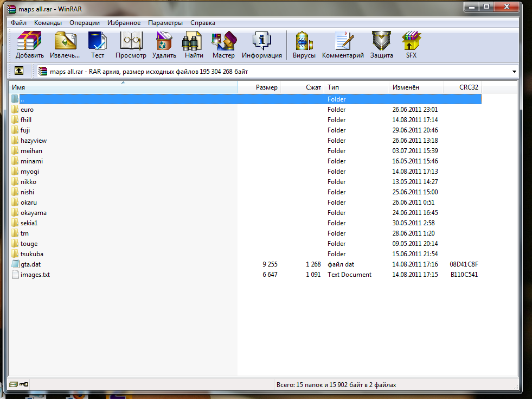Expand the address bar path dropdown

[514, 72]
